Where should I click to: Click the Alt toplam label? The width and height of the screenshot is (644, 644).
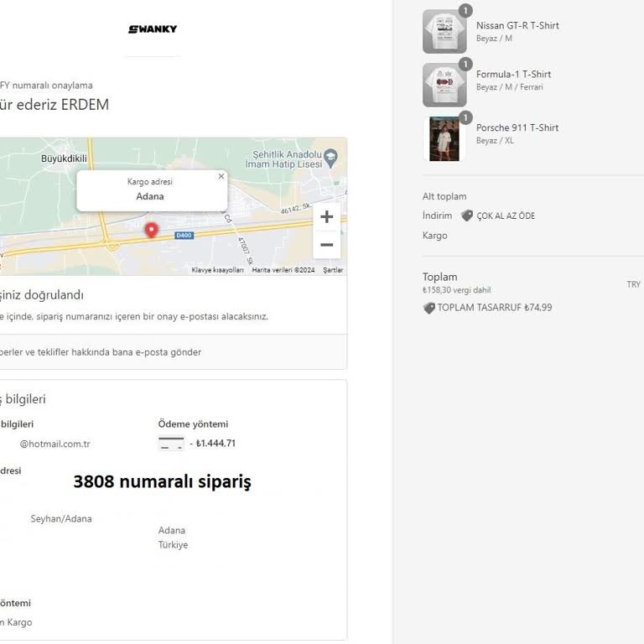click(x=444, y=196)
